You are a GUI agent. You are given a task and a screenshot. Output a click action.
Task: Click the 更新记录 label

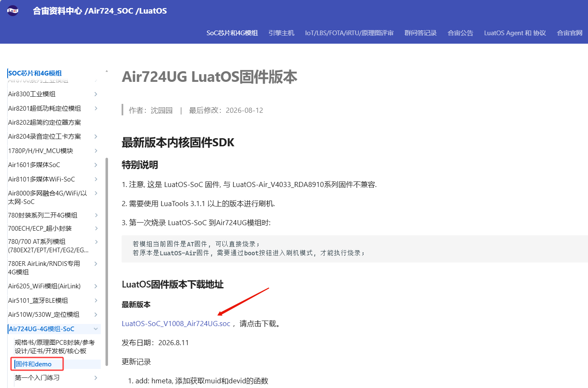(x=136, y=362)
